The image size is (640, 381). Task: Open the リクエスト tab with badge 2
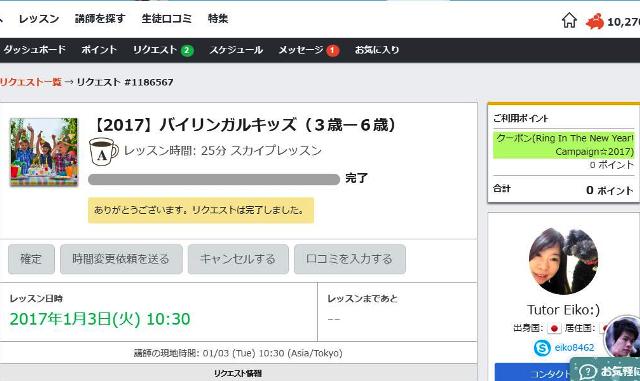point(163,50)
